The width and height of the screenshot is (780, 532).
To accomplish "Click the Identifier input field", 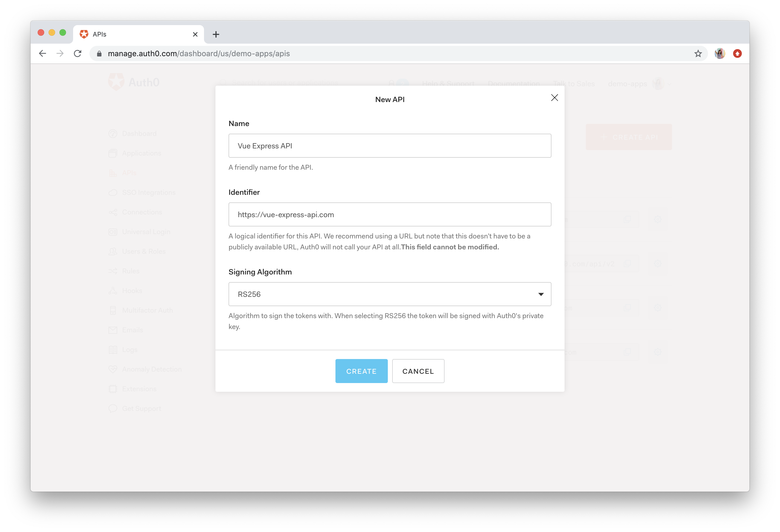I will 389,214.
